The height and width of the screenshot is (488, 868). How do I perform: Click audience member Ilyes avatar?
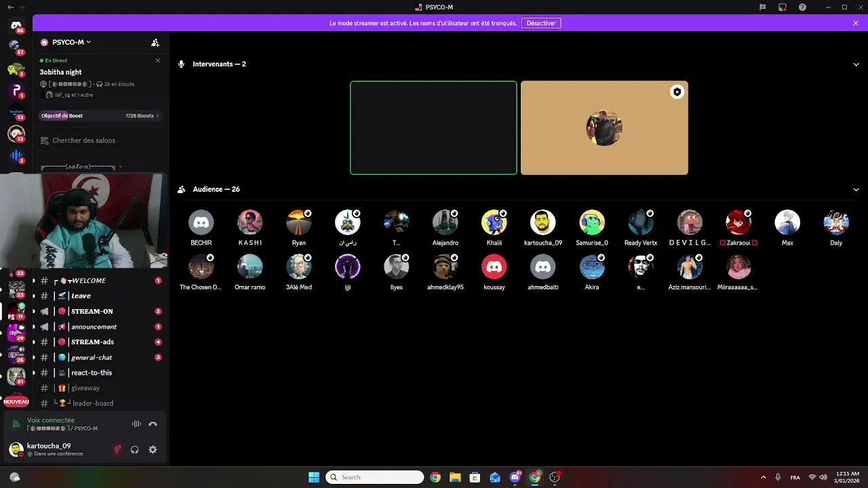click(x=397, y=267)
